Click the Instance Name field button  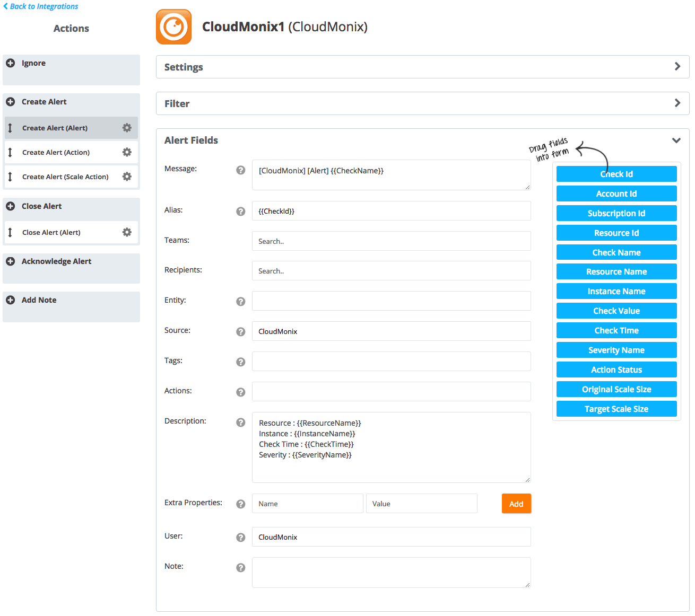[616, 291]
